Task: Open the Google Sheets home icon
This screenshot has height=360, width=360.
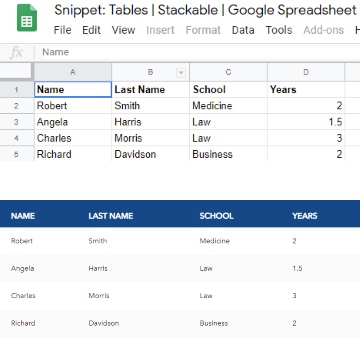Action: (27, 18)
